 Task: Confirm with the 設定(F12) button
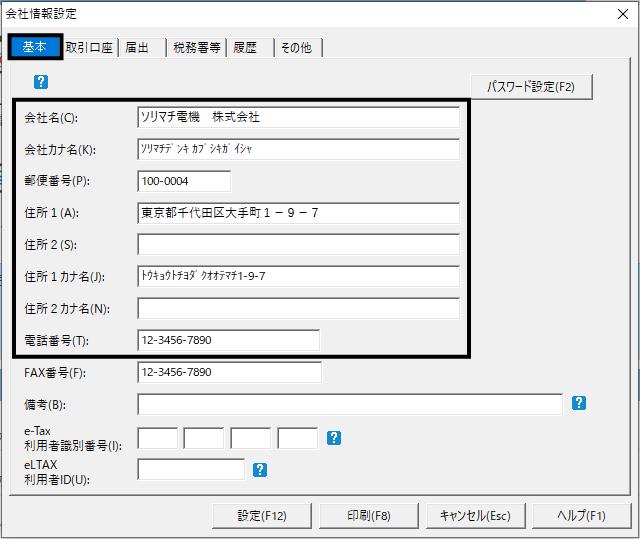(x=262, y=516)
